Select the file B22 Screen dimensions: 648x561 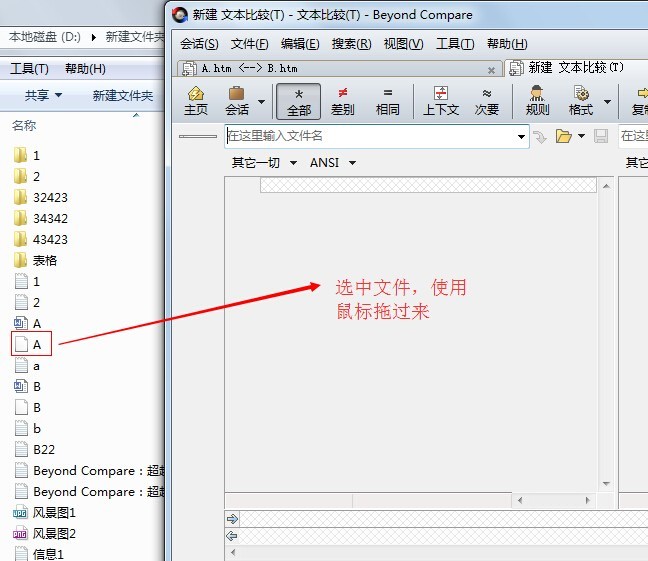[35, 449]
